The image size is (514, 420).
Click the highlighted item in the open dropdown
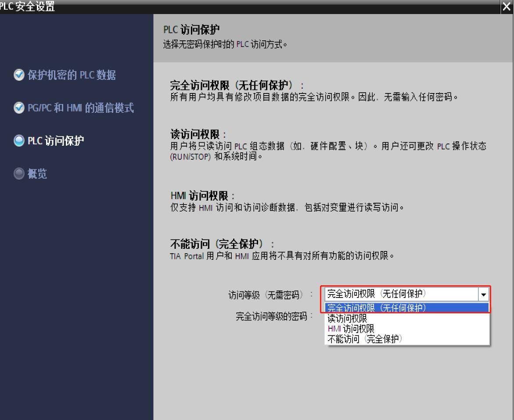[x=375, y=309]
